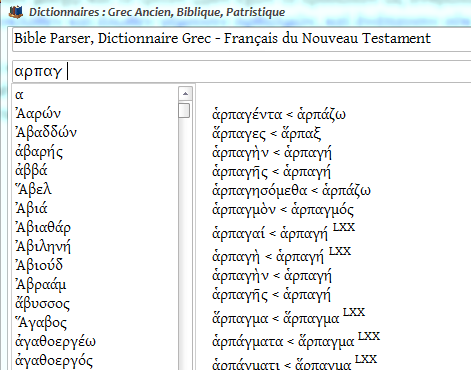Select Ἀβιαθάρ in the word list
This screenshot has width=471, height=370.
pos(43,227)
